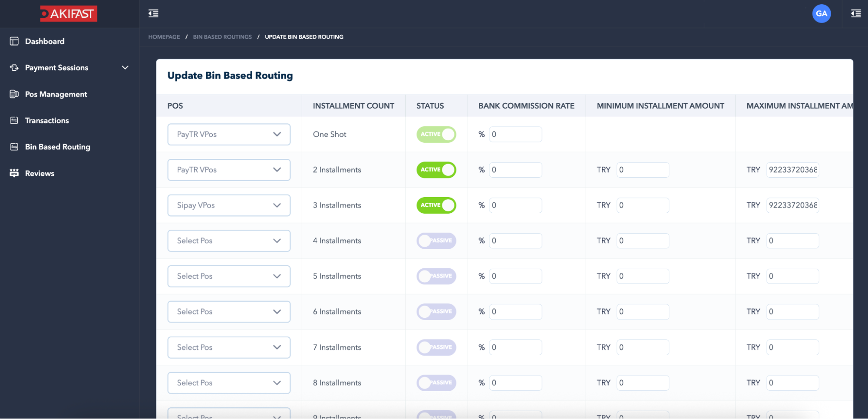This screenshot has height=419, width=868.
Task: Click the GA user avatar
Action: [821, 13]
